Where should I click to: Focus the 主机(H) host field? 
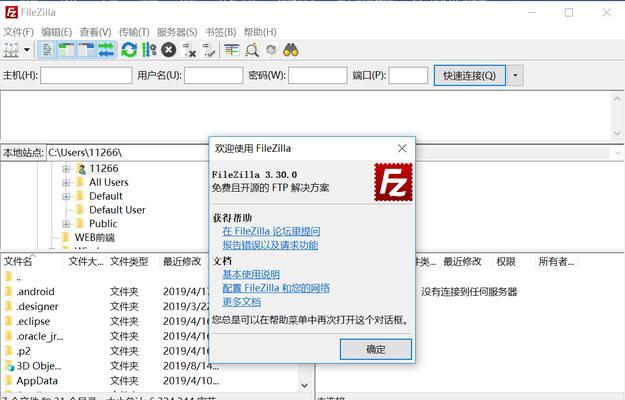pos(86,75)
